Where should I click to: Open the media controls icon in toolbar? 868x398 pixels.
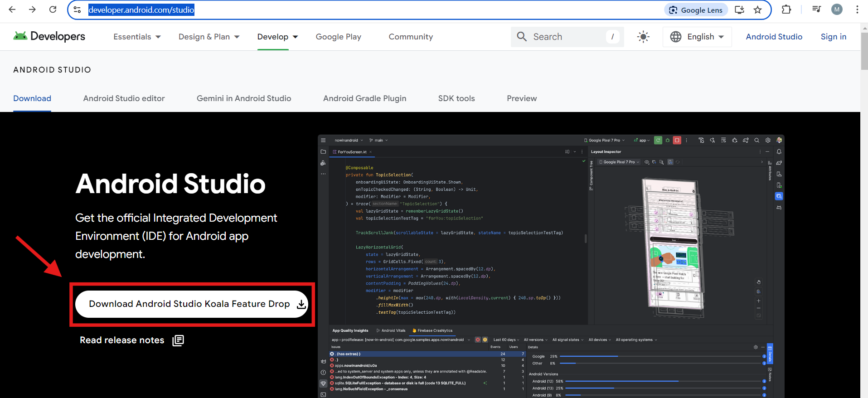tap(817, 9)
